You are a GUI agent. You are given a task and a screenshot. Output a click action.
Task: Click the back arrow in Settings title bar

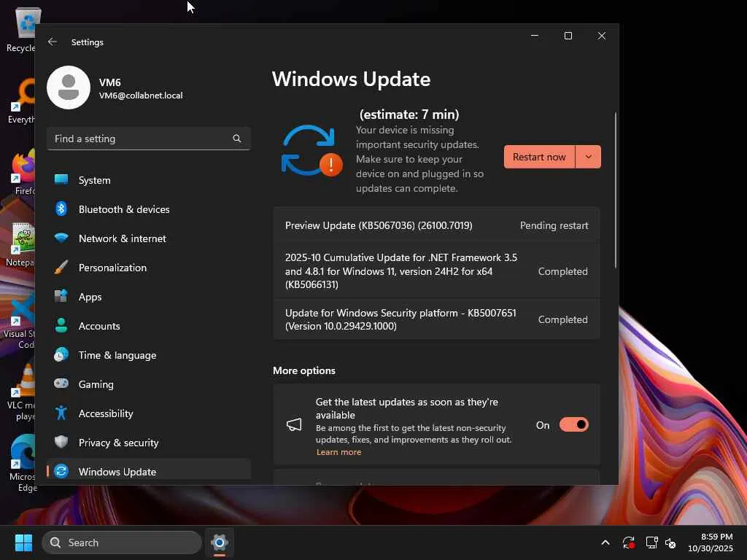[x=53, y=42]
